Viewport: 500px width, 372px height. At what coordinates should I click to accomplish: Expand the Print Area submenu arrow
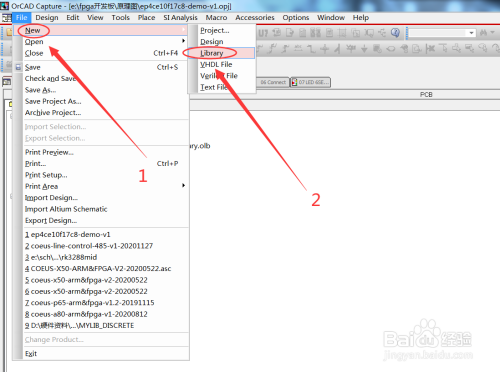184,185
